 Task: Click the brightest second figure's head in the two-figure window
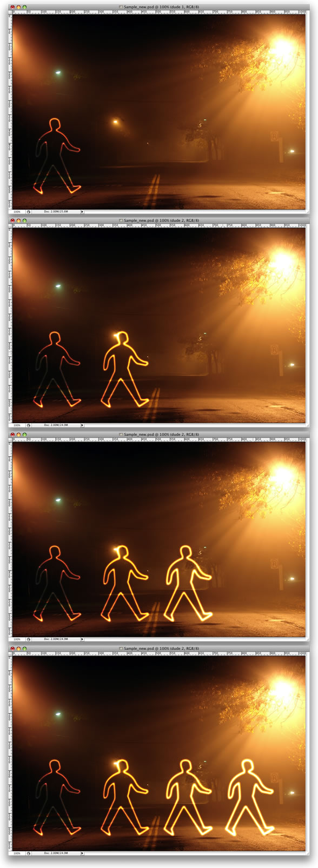pos(122,339)
